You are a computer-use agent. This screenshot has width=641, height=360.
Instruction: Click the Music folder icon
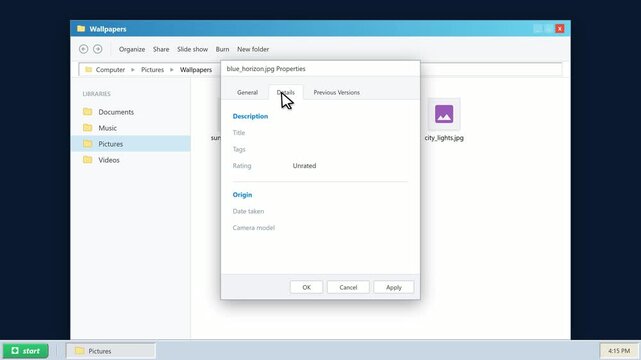[87, 127]
